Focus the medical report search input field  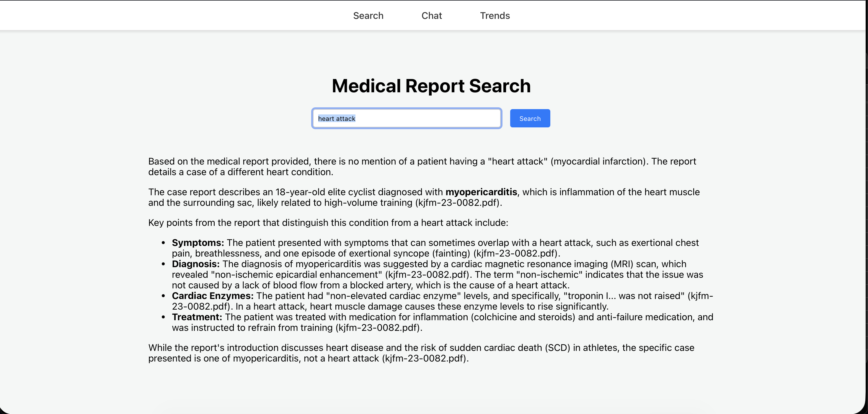425,119
